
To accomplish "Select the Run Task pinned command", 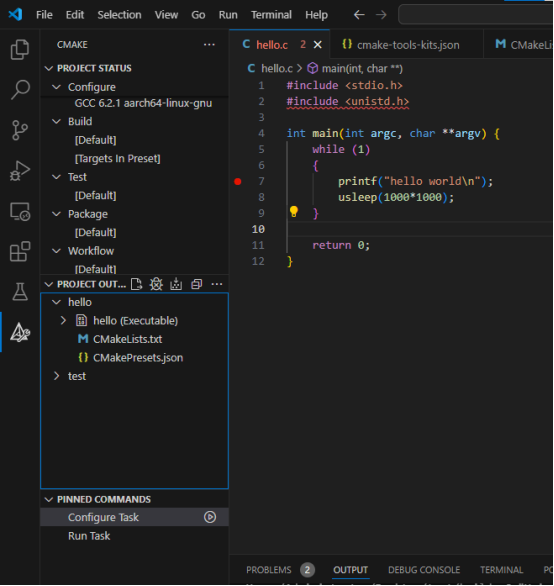I will point(89,536).
